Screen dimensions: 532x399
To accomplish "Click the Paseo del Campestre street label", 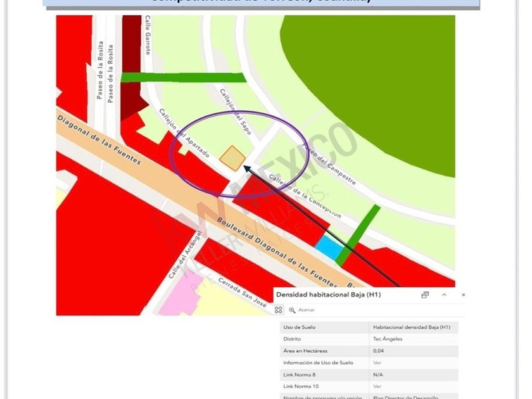I will (x=329, y=163).
